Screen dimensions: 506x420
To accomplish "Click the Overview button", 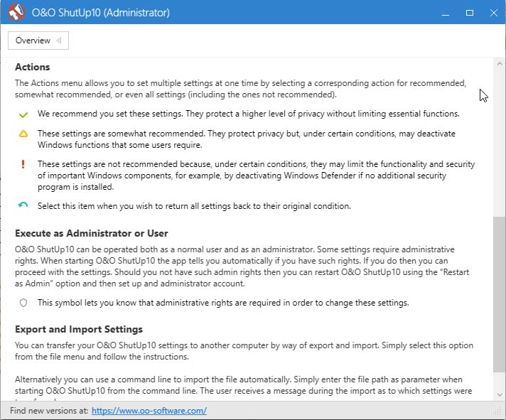I will [x=38, y=41].
